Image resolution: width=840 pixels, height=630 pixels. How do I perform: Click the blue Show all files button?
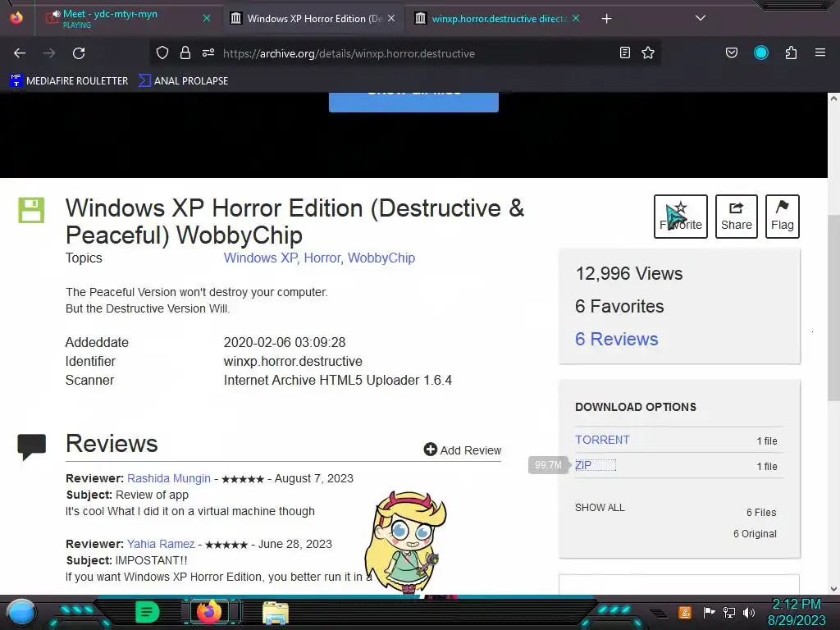413,102
